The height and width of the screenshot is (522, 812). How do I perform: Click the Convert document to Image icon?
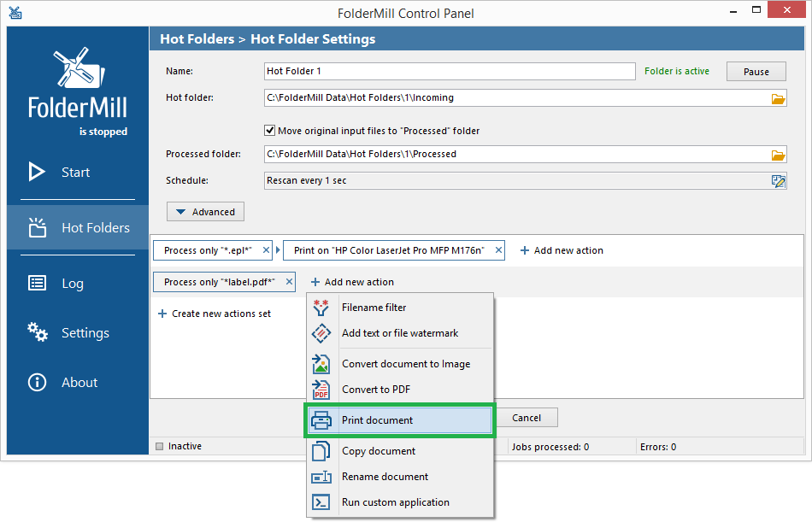pyautogui.click(x=321, y=364)
